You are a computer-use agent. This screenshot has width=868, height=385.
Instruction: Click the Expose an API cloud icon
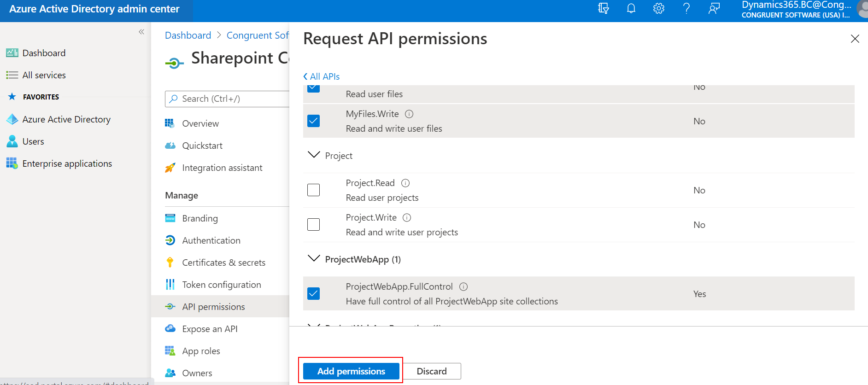tap(170, 328)
